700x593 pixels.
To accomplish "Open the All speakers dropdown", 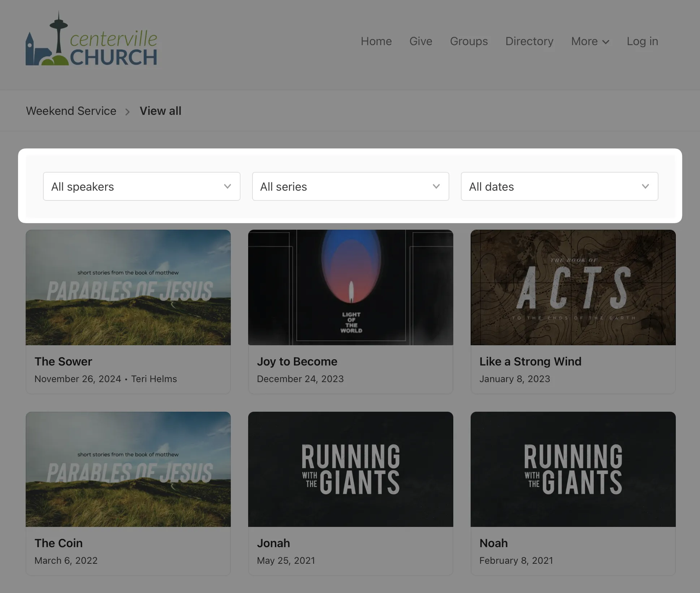I will click(x=142, y=186).
